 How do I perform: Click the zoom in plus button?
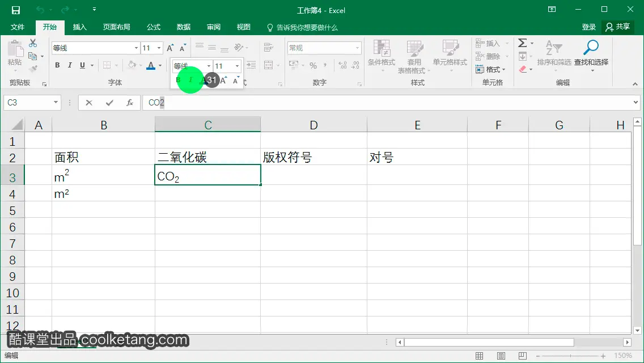(603, 356)
